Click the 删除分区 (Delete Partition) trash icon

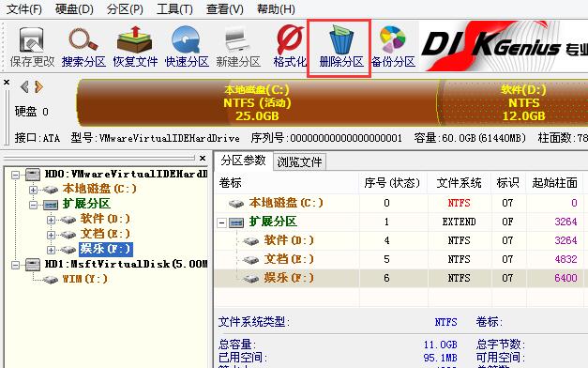pyautogui.click(x=340, y=39)
